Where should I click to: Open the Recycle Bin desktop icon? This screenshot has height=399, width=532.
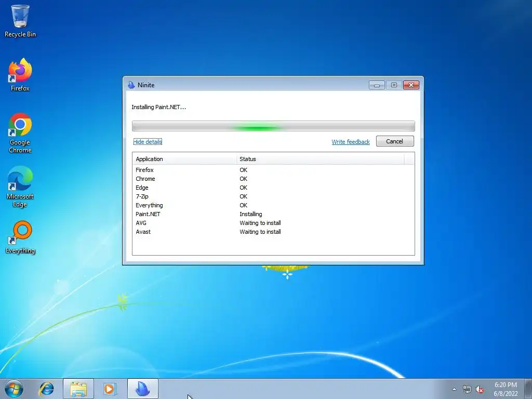pos(20,20)
